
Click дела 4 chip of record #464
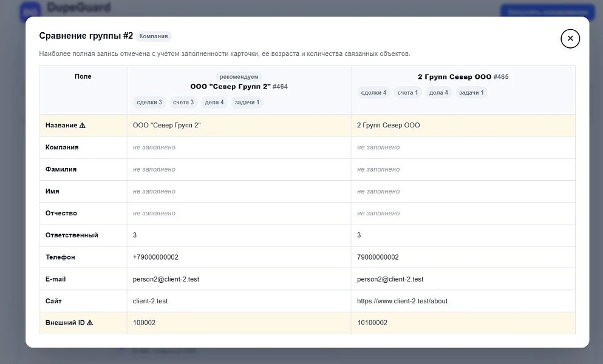coord(214,103)
